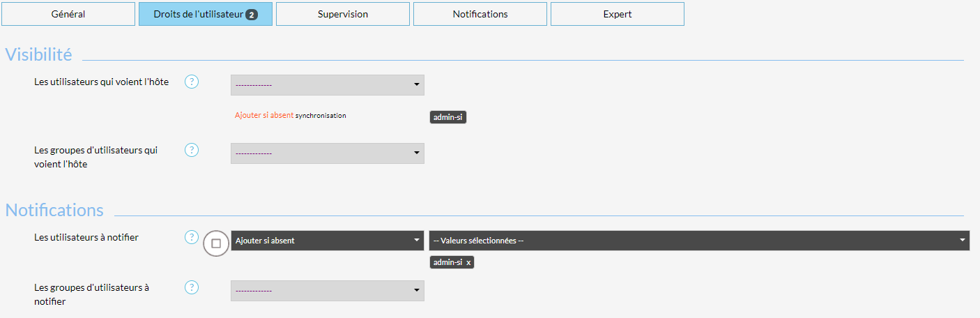Select the Droits de l'utilisateur tab
Viewport: 980px width, 318px height.
(205, 14)
